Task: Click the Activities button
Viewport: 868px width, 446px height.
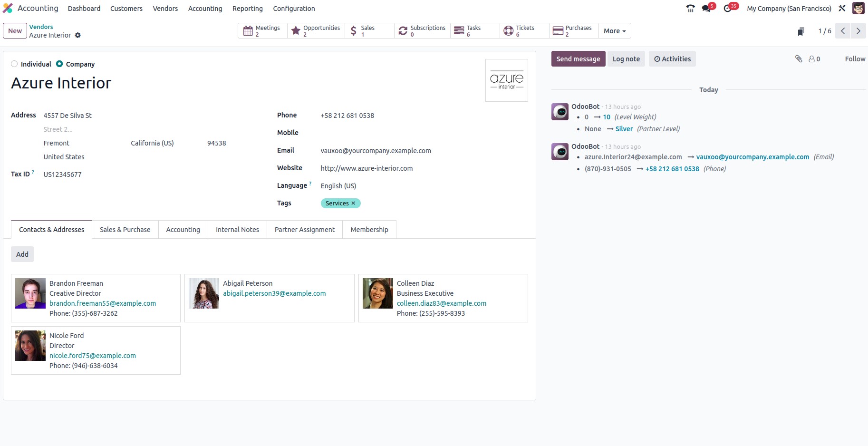Action: [672, 59]
